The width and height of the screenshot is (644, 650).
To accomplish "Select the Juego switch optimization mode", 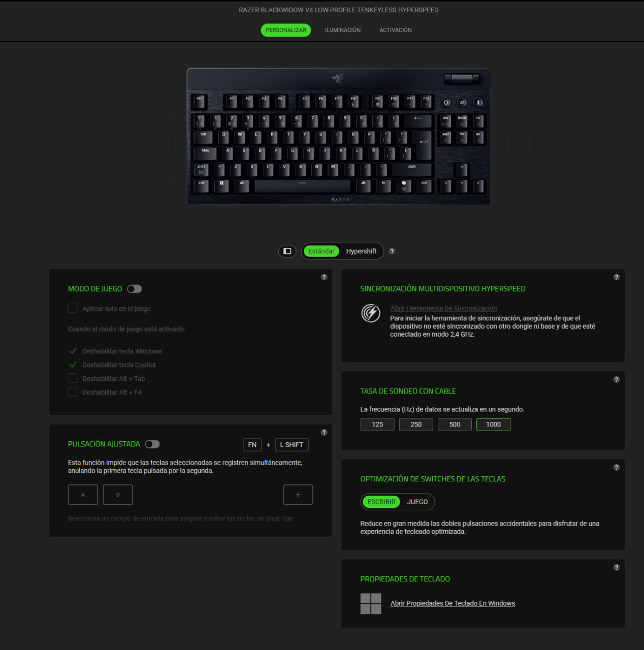I will point(417,502).
